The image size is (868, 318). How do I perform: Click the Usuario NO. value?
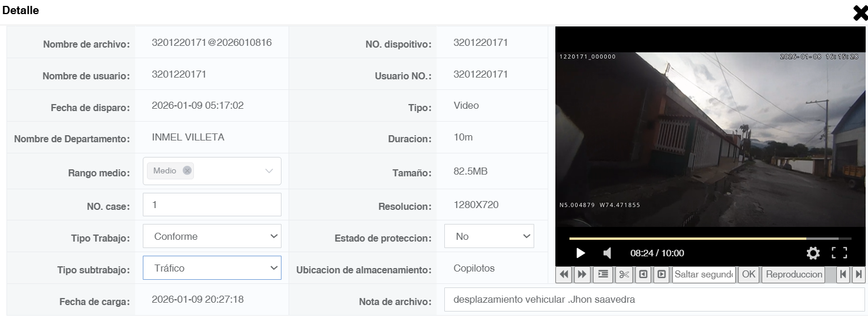click(481, 74)
